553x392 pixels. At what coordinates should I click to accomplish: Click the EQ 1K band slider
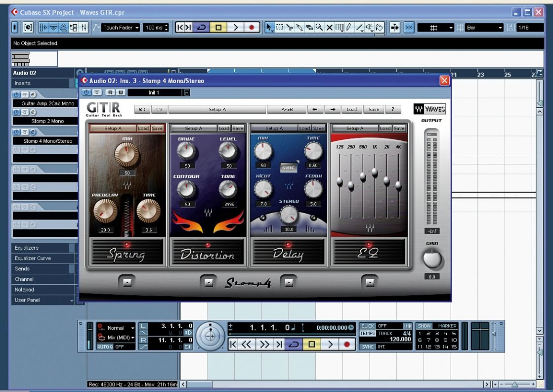(375, 173)
